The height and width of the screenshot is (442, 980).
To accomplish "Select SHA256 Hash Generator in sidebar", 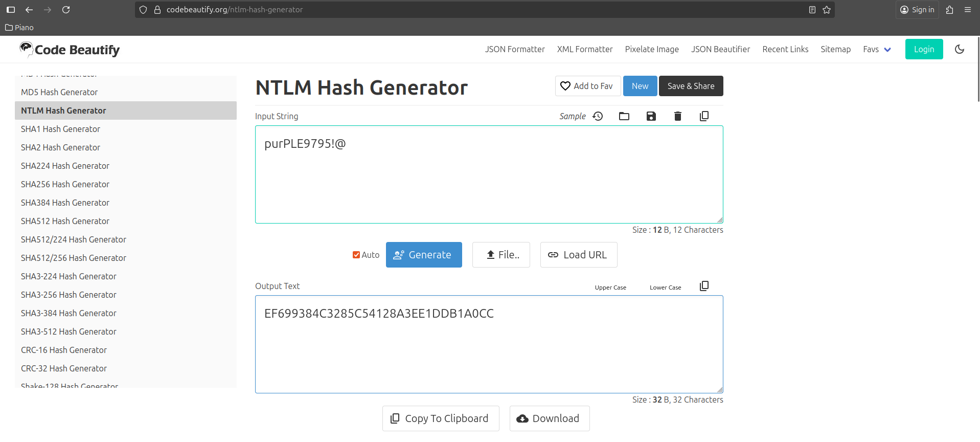I will click(x=65, y=184).
